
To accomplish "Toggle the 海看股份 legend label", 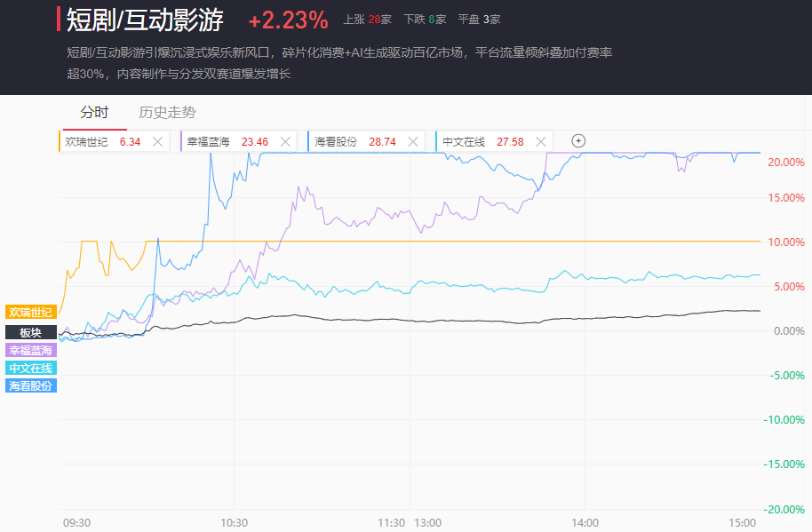I will 31,385.
